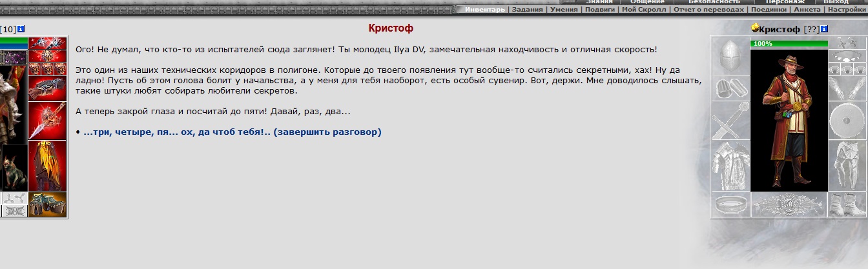Screen dimensions: 868x269
Task: Select the ornate emblem slot under Кристоф's portrait
Action: click(789, 205)
